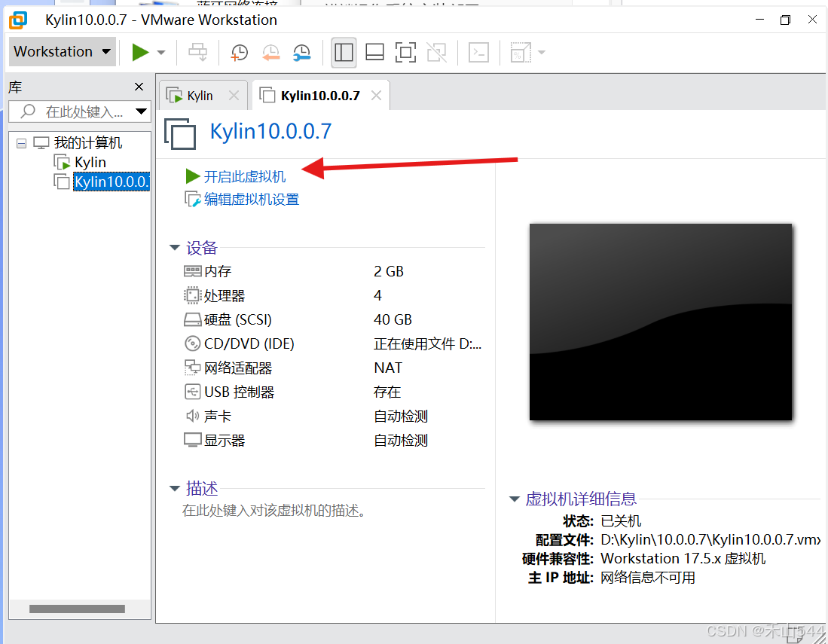Screen dimensions: 828x644
Task: Click the NAT network adapter value
Action: click(x=388, y=368)
